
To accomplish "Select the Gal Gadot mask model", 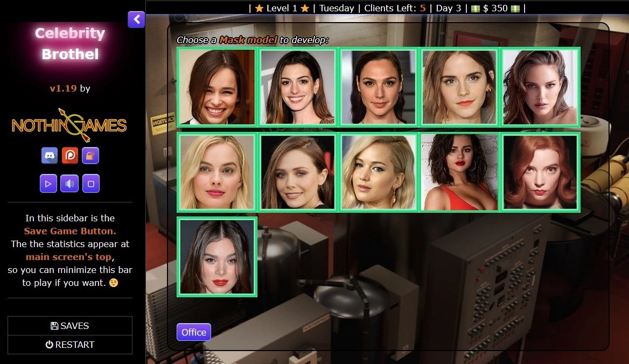I will pos(378,87).
